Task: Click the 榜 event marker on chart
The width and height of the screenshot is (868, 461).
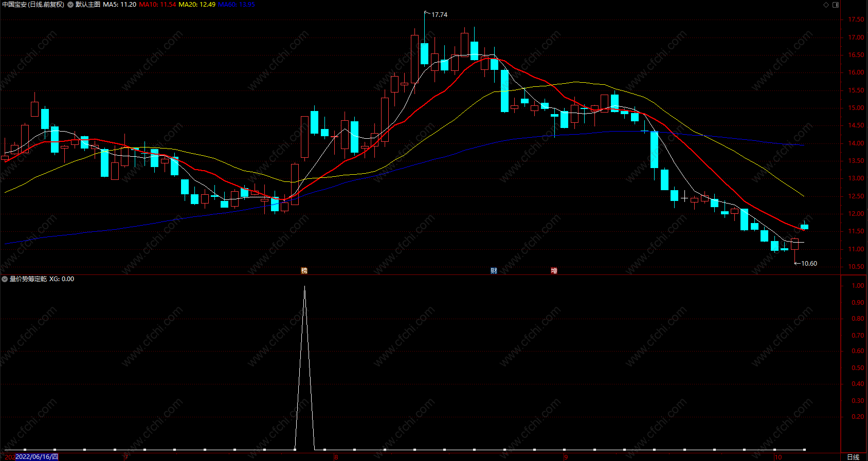Action: 304,270
